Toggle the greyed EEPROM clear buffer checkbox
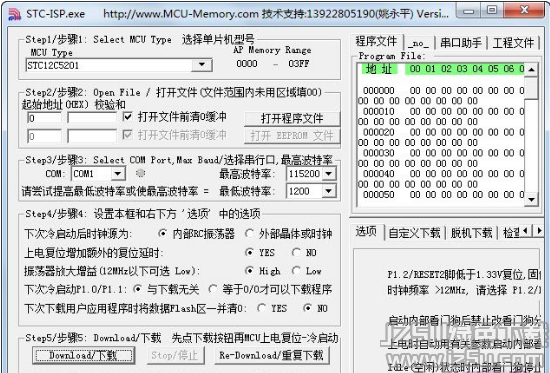Screen dimensions: 550x373 point(128,134)
